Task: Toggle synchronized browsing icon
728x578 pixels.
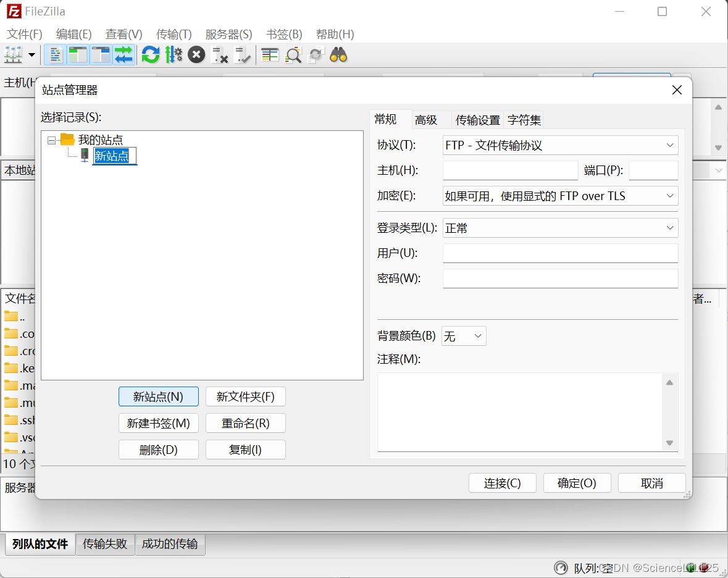Action: tap(316, 55)
